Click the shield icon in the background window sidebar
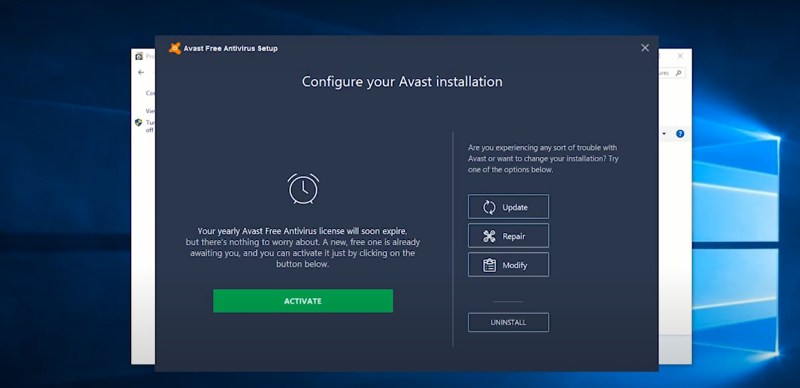This screenshot has height=388, width=800. point(138,123)
